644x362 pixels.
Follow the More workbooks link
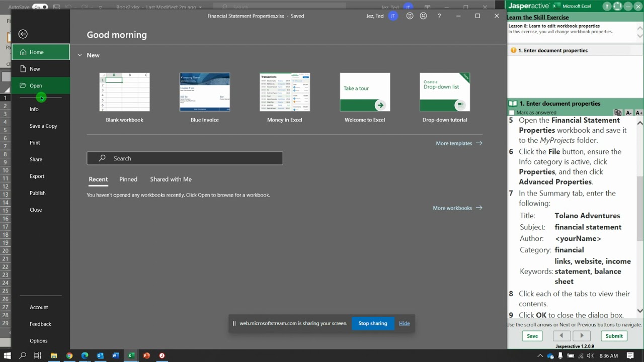click(x=457, y=208)
